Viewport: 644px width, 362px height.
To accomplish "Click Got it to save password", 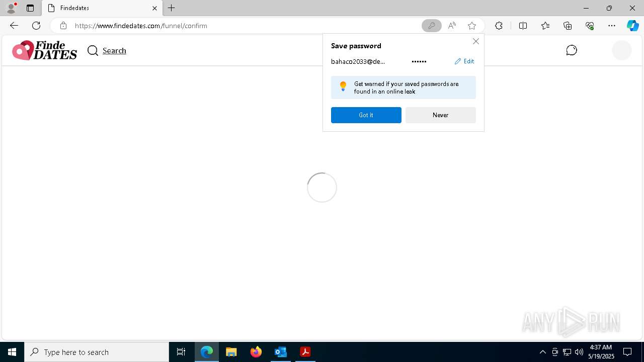I will tap(366, 115).
